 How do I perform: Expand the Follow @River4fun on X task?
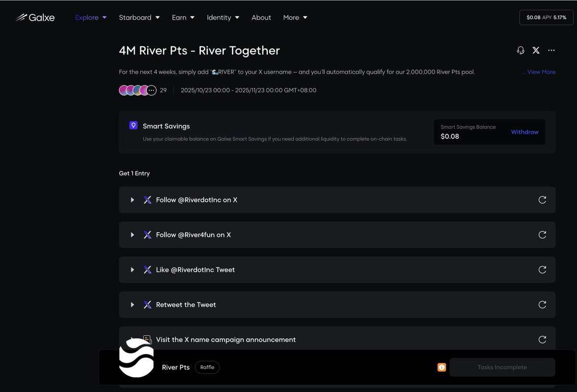tap(132, 235)
